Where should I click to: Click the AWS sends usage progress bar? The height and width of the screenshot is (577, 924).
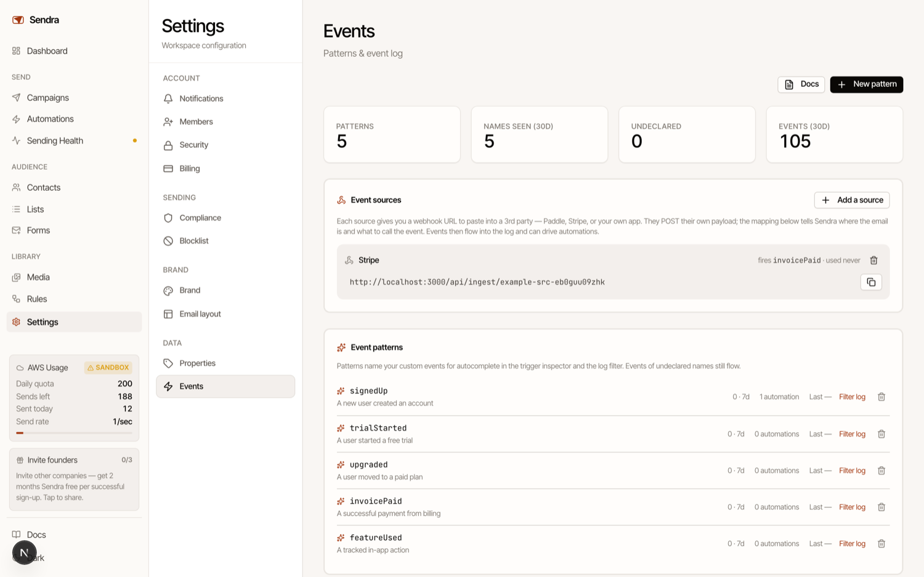[74, 433]
